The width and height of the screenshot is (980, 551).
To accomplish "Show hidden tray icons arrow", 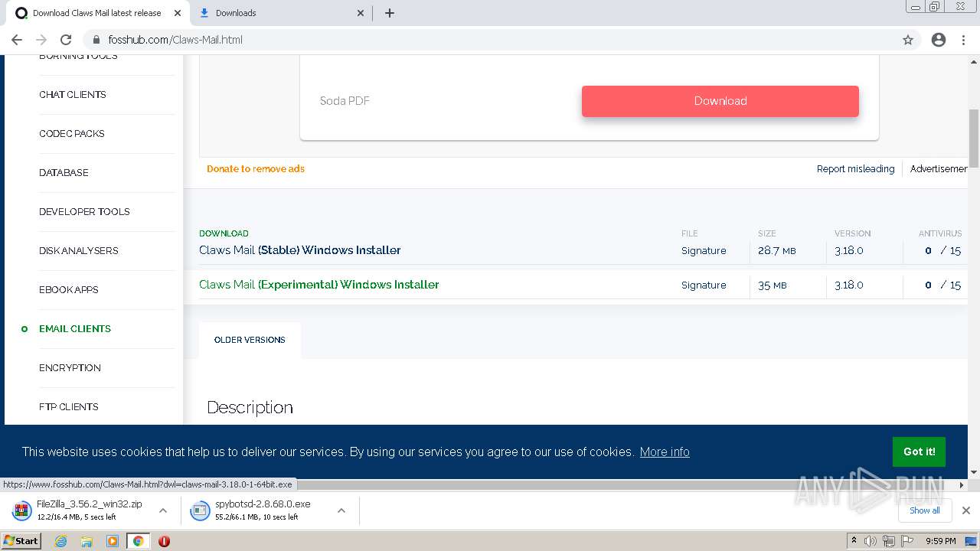I will 854,541.
